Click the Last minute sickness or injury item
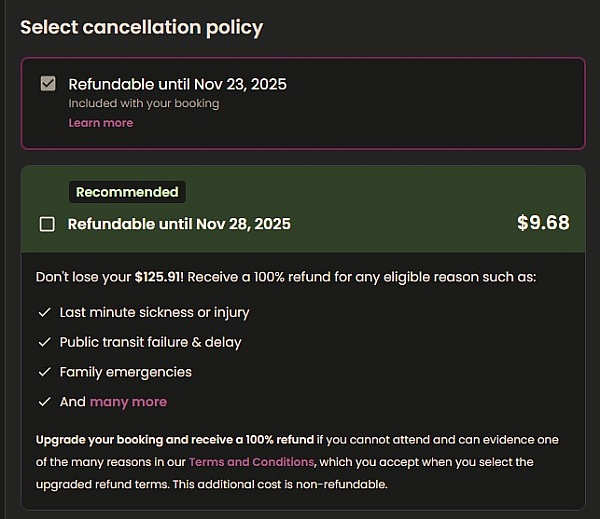 [154, 312]
